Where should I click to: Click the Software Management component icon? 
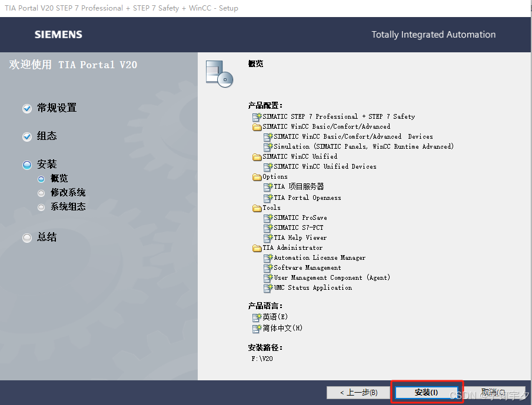[268, 268]
